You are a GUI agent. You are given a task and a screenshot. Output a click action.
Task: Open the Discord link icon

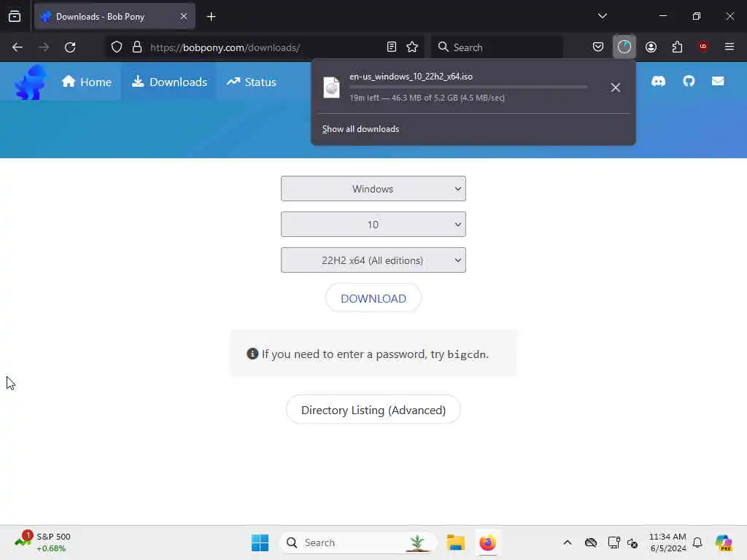(x=658, y=82)
